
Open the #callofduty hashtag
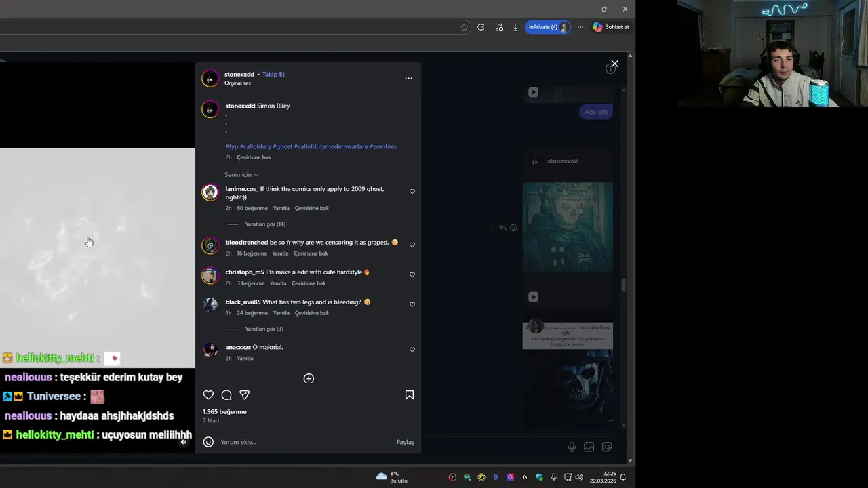point(256,146)
